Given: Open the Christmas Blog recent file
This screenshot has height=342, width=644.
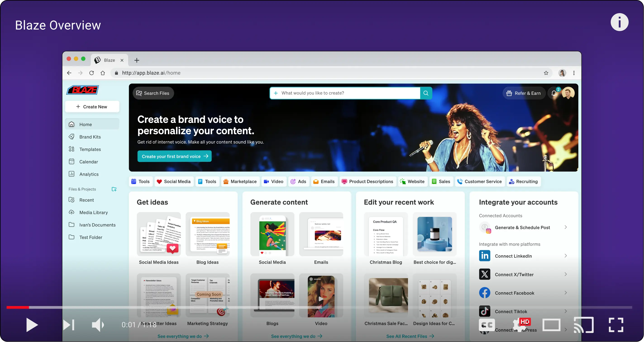Looking at the screenshot, I should [x=386, y=234].
